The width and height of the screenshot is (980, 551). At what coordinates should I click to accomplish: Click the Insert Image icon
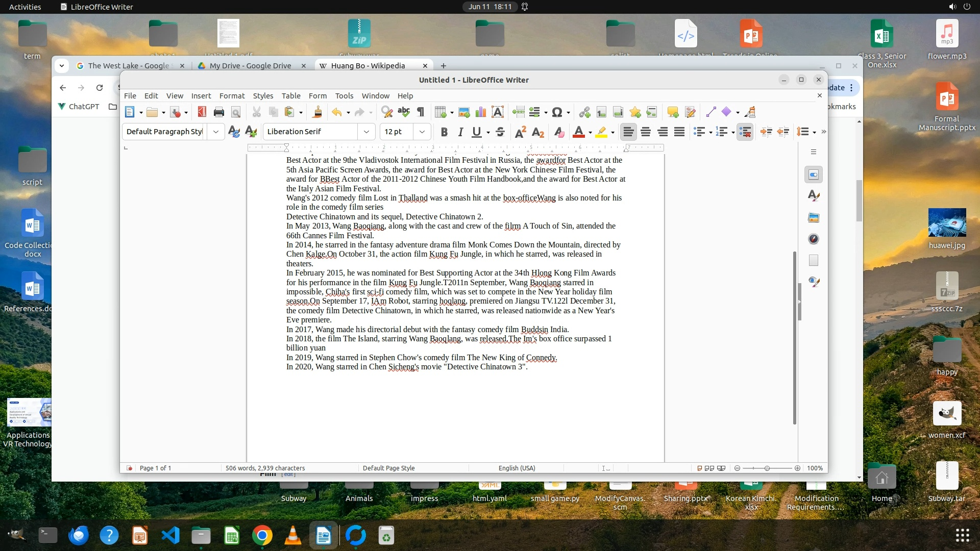coord(464,112)
